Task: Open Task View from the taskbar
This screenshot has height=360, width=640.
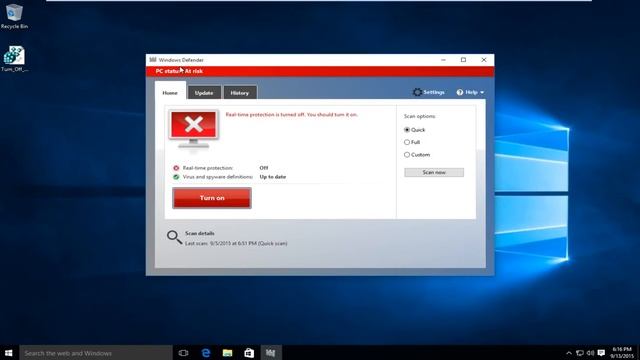Action: [x=183, y=353]
